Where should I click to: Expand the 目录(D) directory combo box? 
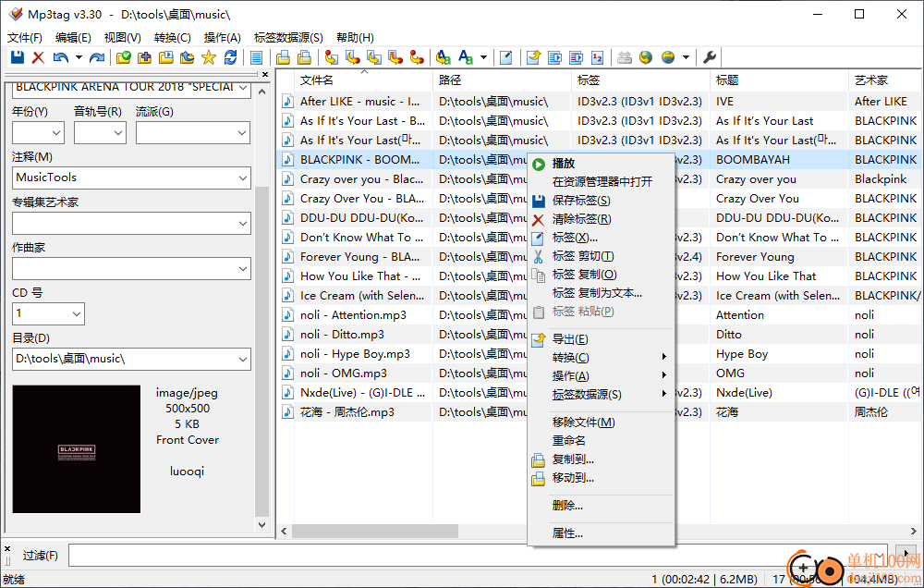[x=243, y=359]
